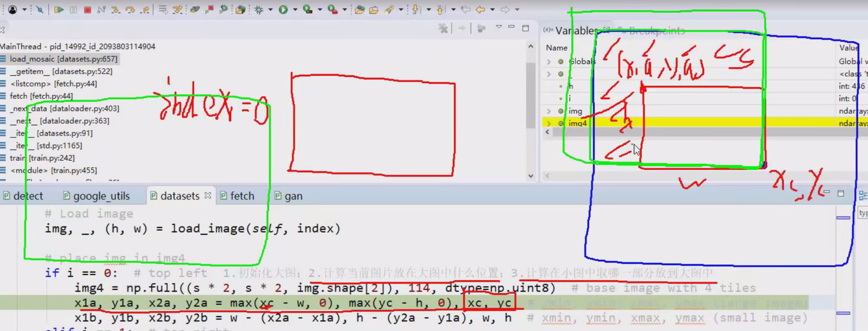Viewport: 868px width, 331px height.
Task: Click the Step Into icon
Action: (x=115, y=9)
